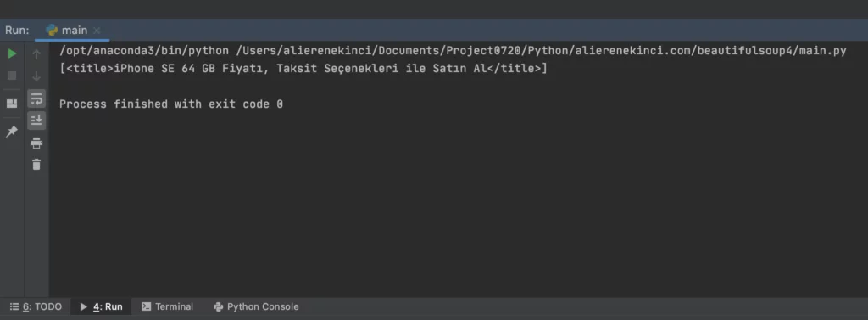
Task: Click the Process finished exit code line
Action: coord(171,104)
